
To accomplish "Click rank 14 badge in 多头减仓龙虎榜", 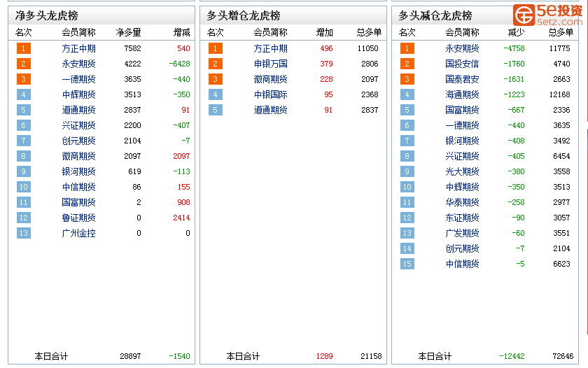I will click(407, 248).
